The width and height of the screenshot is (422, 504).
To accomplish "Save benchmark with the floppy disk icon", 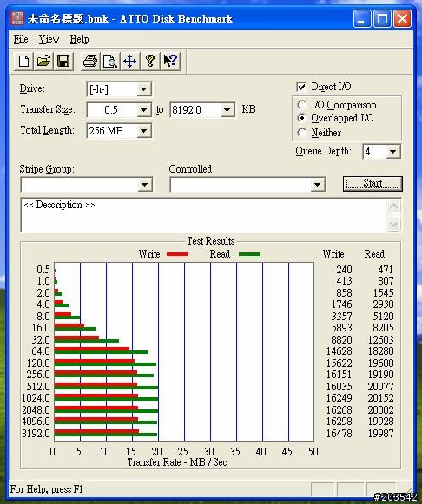I will [x=63, y=61].
